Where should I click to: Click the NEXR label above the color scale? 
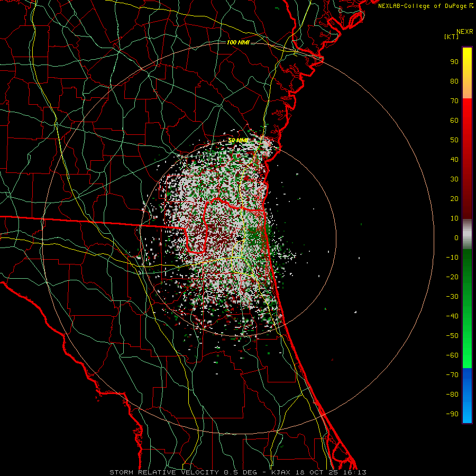coord(464,32)
